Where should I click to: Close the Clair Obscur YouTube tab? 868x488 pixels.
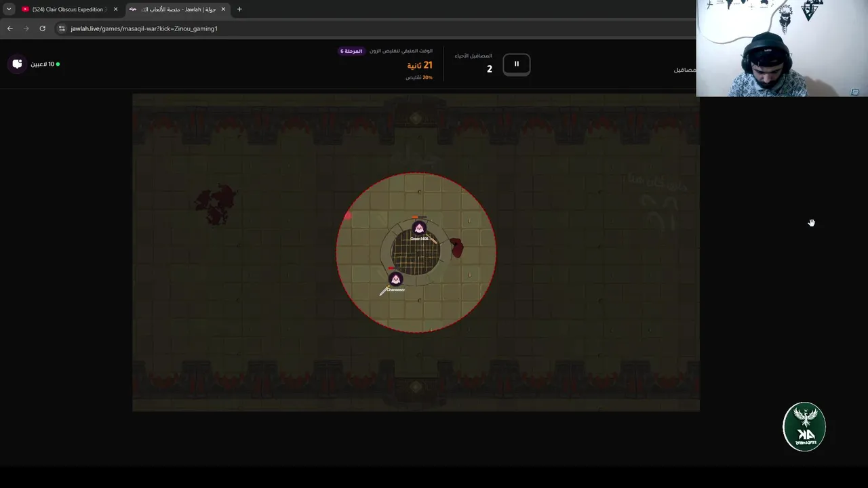115,9
